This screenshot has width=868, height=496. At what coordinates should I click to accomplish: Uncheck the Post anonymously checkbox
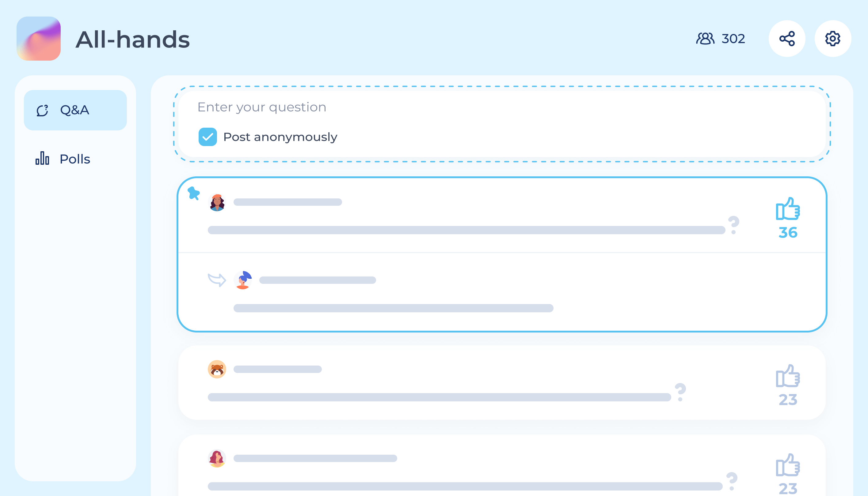(207, 137)
